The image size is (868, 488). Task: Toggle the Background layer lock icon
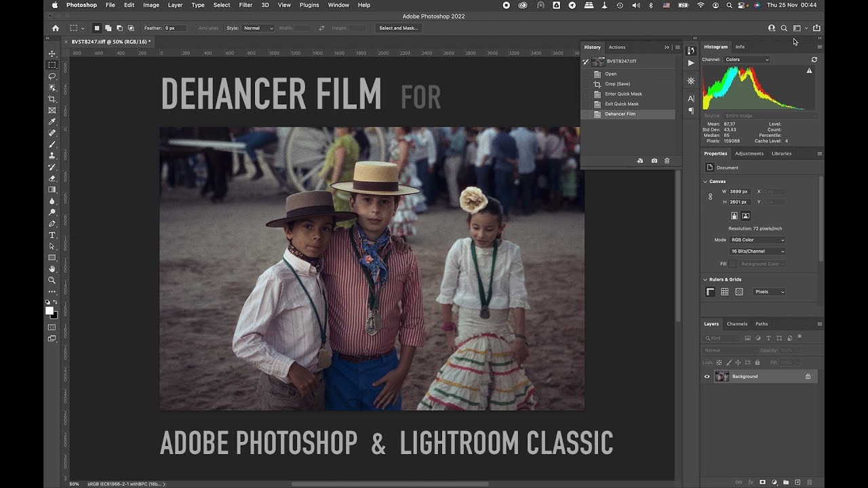click(808, 377)
